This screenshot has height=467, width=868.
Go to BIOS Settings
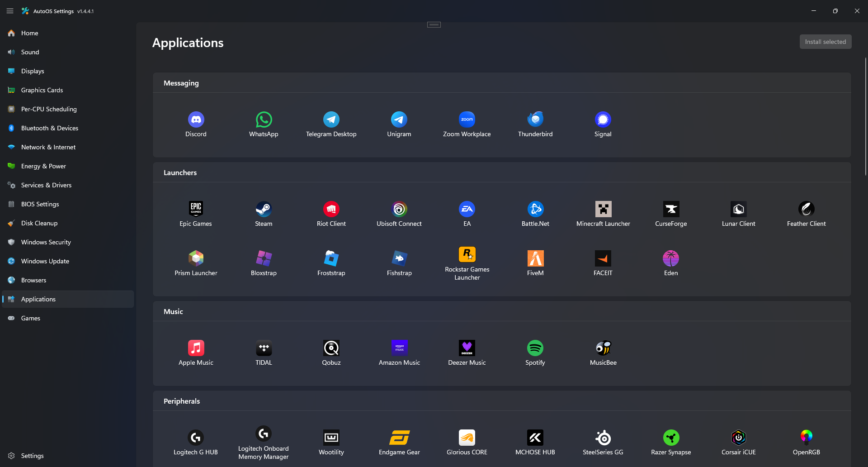click(x=68, y=204)
